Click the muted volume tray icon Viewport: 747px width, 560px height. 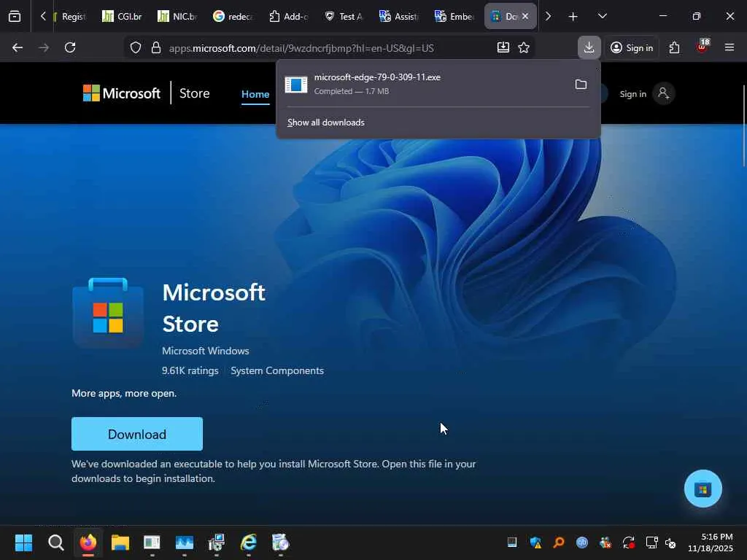[x=670, y=542]
